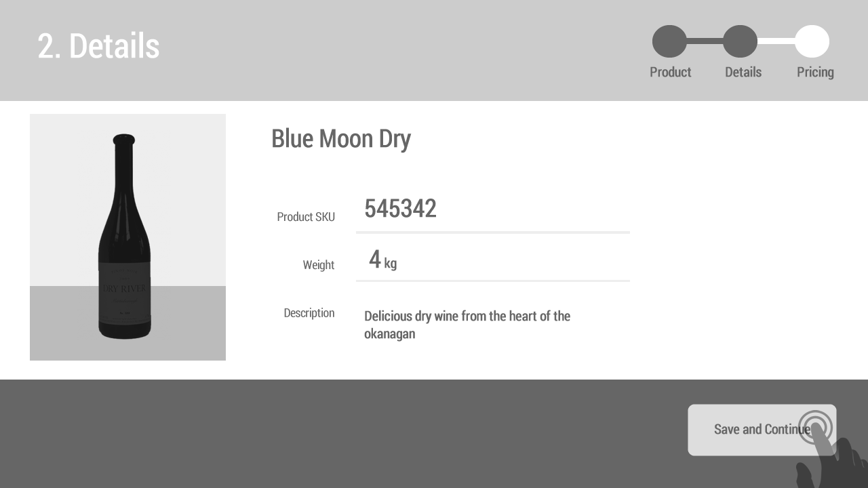Click the Weight field label
868x488 pixels.
coord(318,265)
